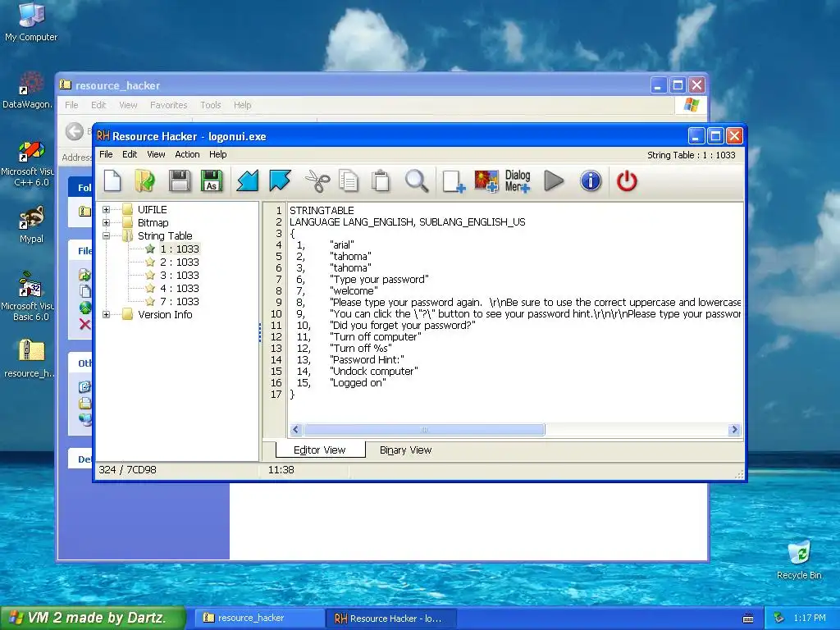Switch to resource_hacker taskbar button
This screenshot has height=630, width=840.
[258, 618]
